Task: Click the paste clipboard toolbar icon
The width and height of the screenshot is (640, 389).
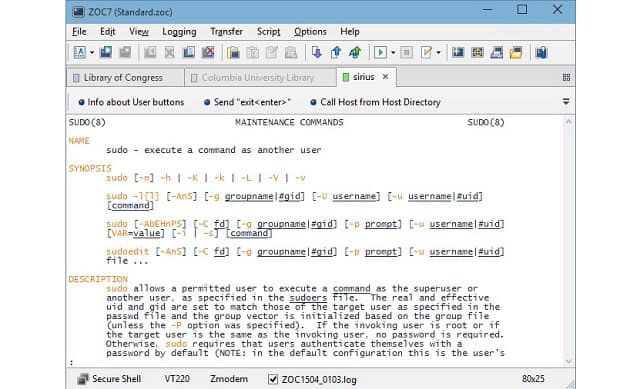Action: (233, 52)
